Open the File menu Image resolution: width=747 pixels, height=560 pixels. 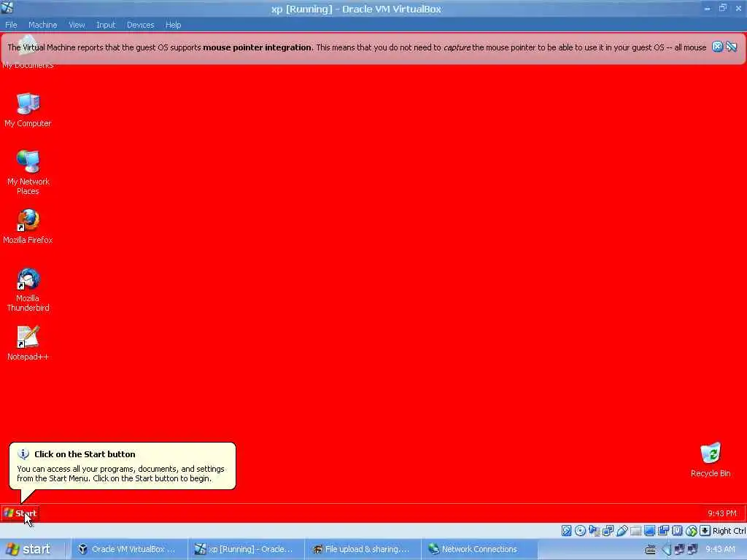[11, 25]
